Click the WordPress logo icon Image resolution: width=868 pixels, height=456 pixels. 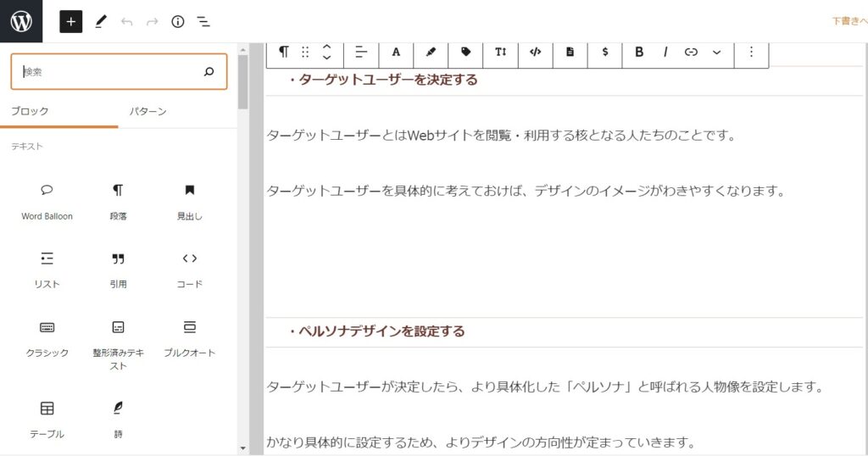pyautogui.click(x=21, y=21)
